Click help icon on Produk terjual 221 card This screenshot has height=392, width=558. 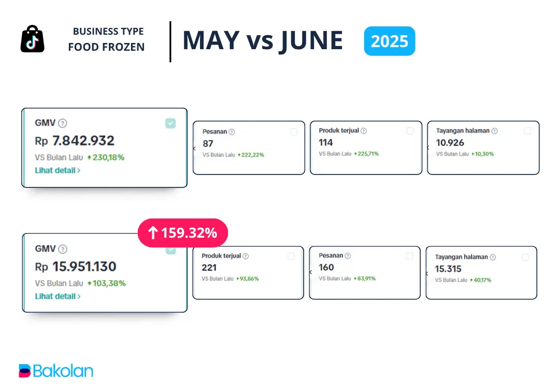point(246,256)
